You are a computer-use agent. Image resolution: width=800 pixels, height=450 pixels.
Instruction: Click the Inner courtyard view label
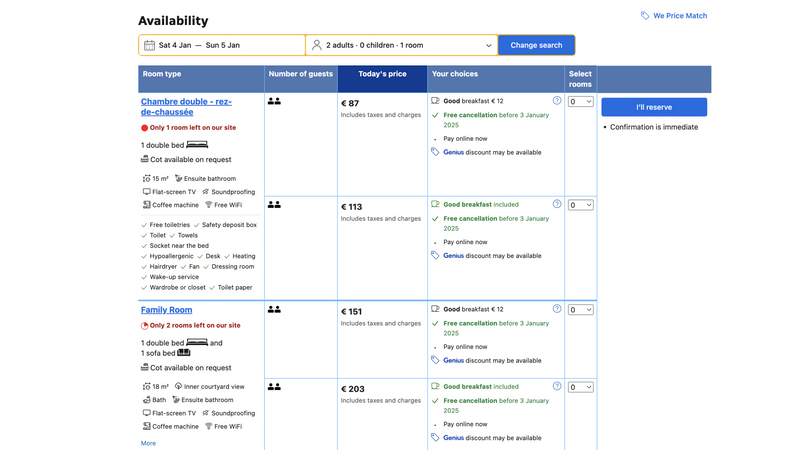[x=210, y=387]
